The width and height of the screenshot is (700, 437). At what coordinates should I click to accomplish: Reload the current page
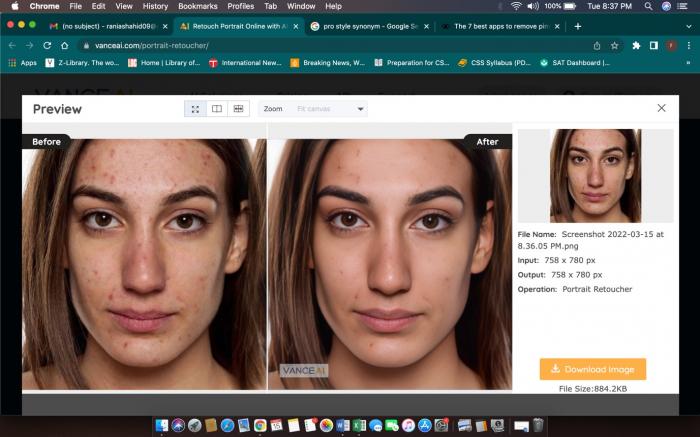pos(47,46)
